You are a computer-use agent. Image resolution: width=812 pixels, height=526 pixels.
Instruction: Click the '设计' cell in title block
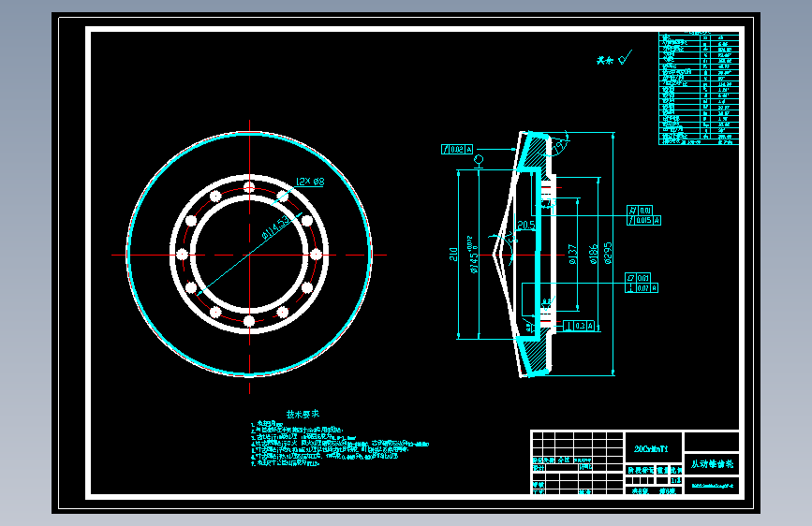(539, 467)
